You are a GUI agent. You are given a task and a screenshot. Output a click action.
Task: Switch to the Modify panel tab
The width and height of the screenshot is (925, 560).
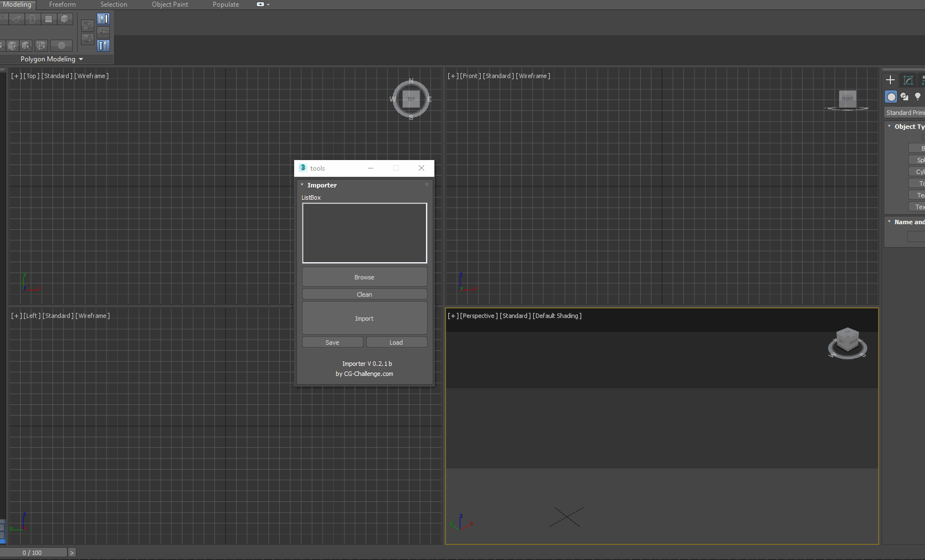pos(908,80)
